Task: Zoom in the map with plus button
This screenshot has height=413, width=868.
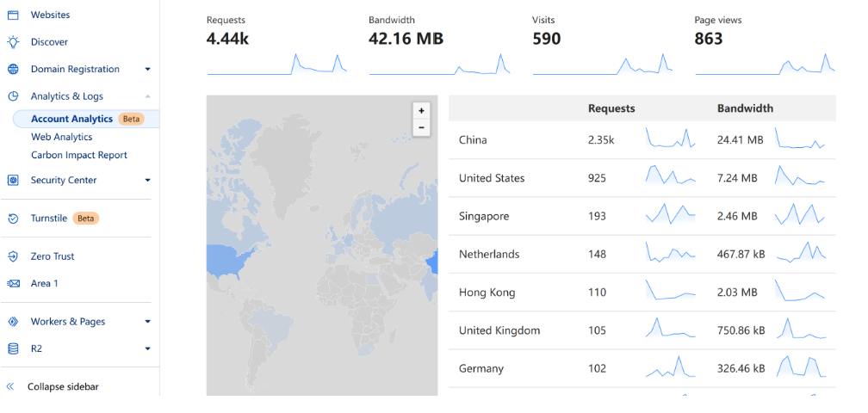Action: click(x=421, y=111)
